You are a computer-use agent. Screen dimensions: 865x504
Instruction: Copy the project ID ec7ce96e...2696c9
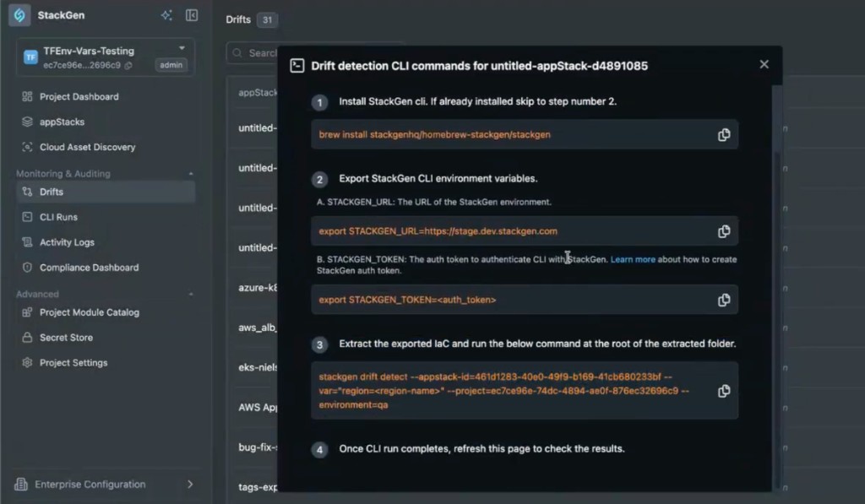128,65
